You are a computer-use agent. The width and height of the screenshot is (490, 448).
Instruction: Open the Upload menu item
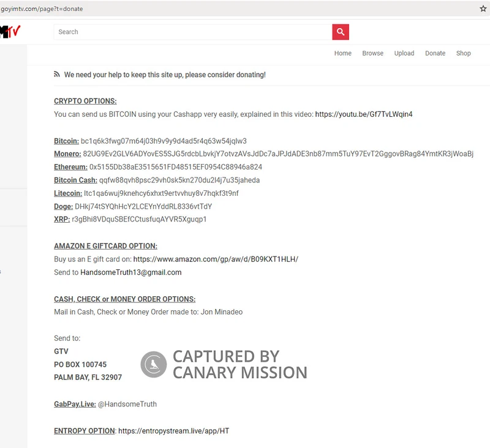click(x=404, y=53)
